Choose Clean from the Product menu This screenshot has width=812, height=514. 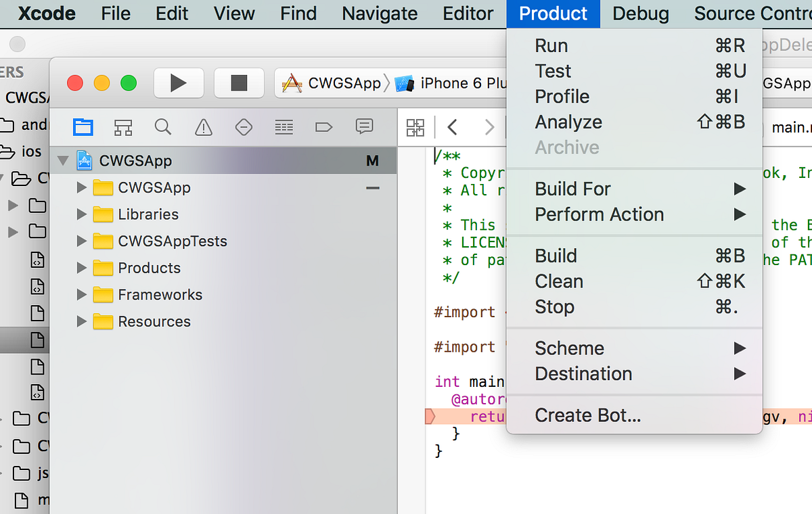coord(559,281)
